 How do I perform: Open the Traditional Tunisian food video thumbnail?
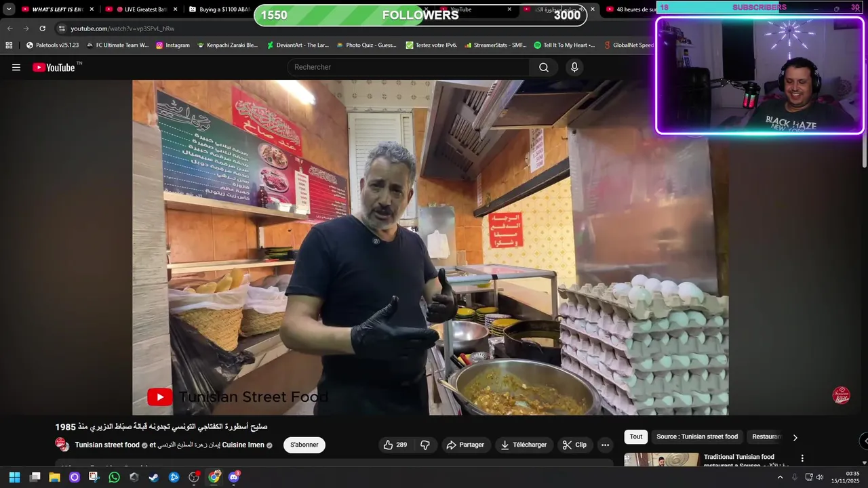pos(661,460)
